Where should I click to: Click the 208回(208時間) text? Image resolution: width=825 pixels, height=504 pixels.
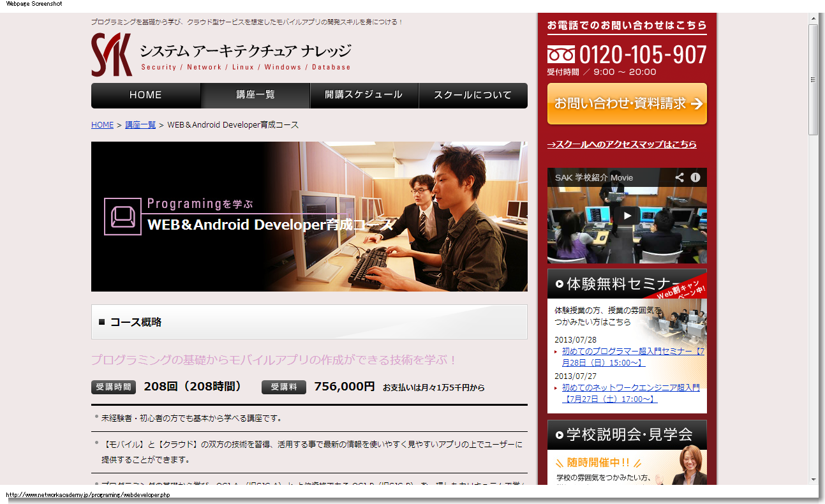coord(193,387)
